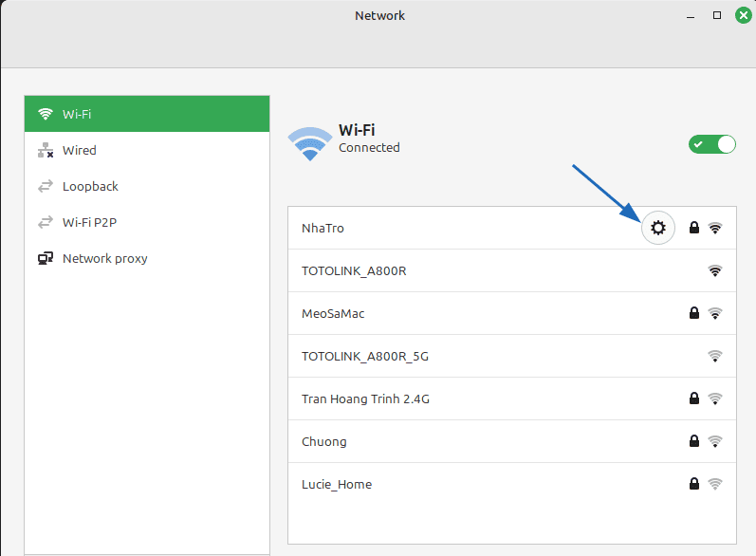Open settings gear for NhaTro network
Viewport: 756px width, 556px height.
658,228
